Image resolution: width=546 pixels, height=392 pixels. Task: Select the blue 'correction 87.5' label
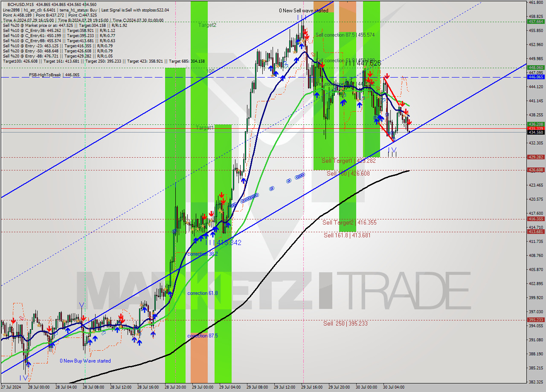point(203,336)
